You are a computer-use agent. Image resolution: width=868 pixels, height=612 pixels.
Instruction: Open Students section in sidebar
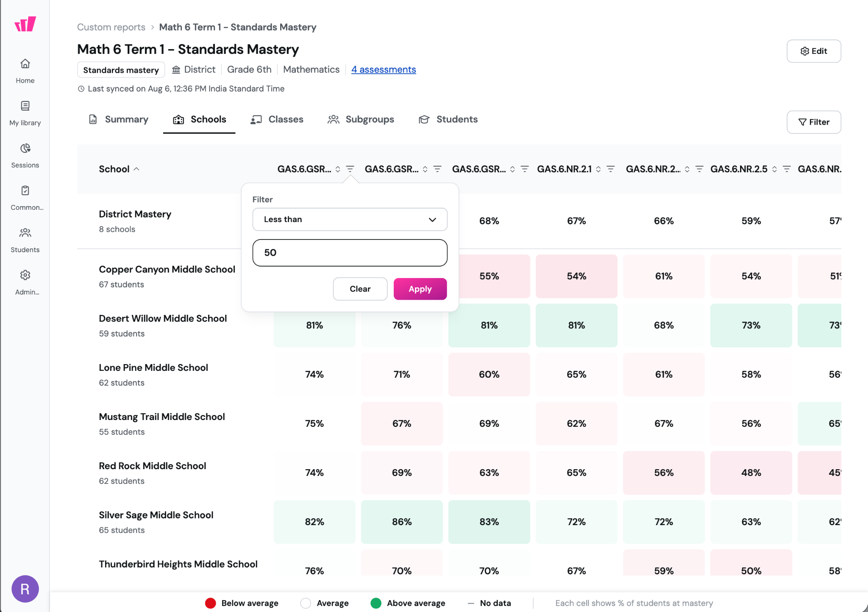pyautogui.click(x=25, y=241)
